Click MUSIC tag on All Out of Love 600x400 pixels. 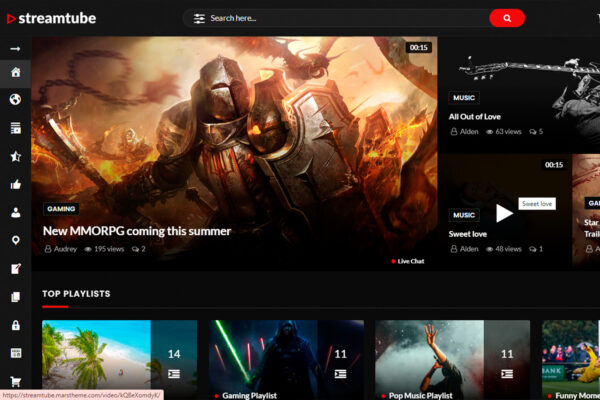(464, 98)
